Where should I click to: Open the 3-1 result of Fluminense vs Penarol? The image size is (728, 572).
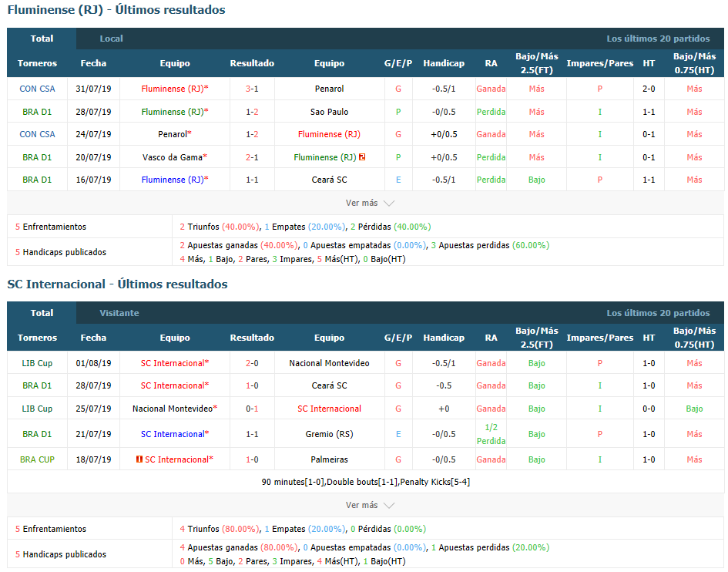252,89
